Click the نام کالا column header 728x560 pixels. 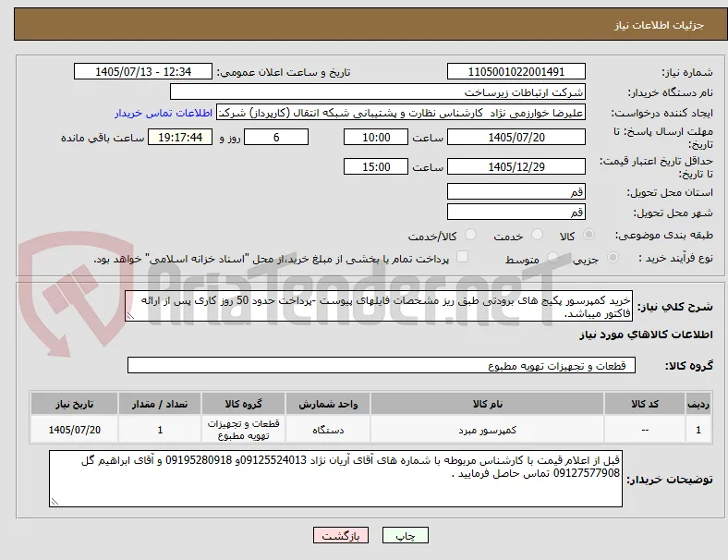pyautogui.click(x=487, y=404)
